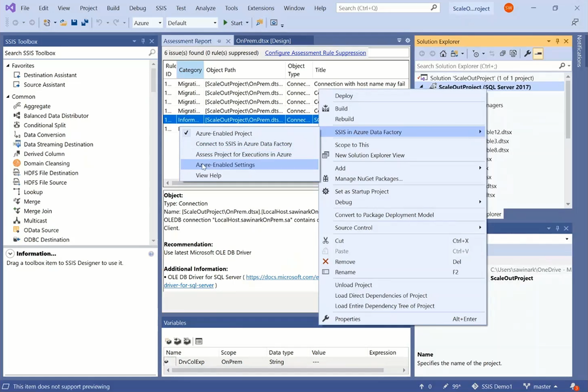Click the Search SSIS Toolbox field
The image size is (588, 392).
pos(76,53)
